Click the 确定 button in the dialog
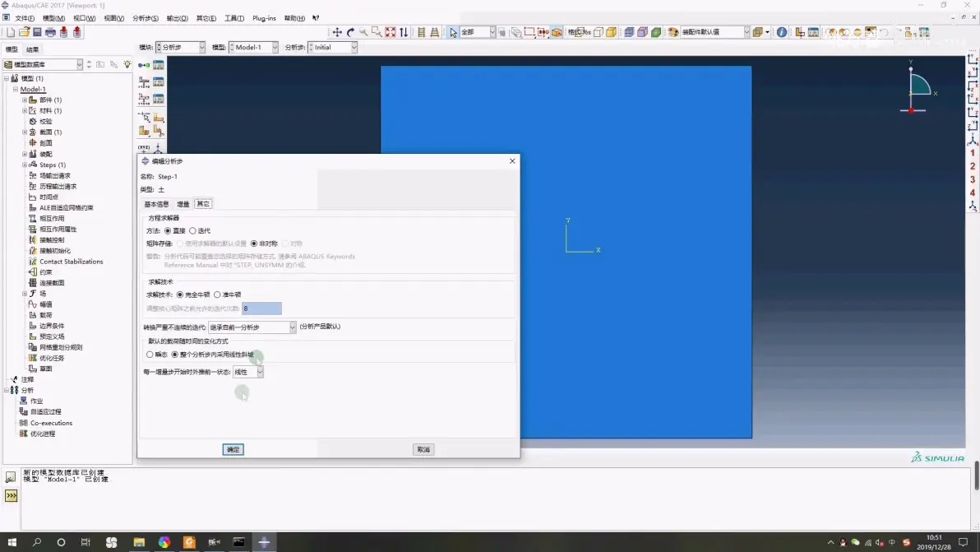 pos(233,449)
